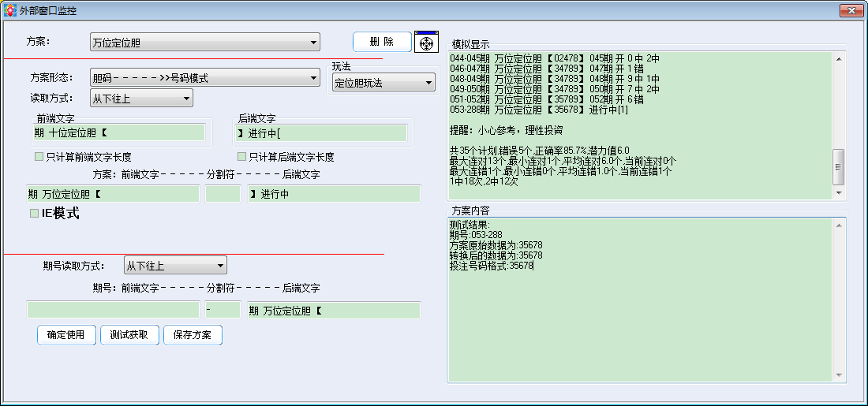Enable 只计算后端文字长度 checkbox

pos(242,157)
